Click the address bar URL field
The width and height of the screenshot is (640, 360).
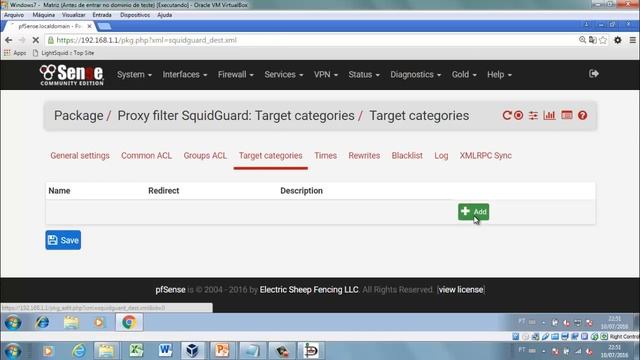click(x=310, y=40)
